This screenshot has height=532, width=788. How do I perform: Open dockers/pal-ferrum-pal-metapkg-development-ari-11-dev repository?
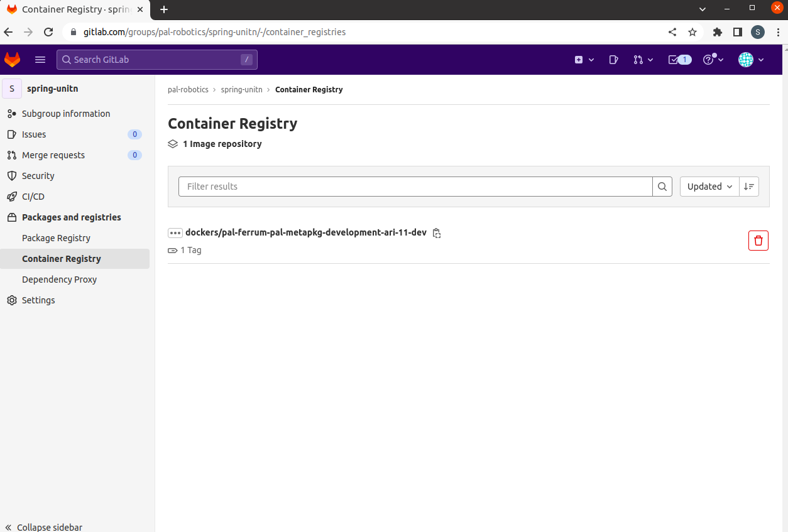(x=306, y=232)
